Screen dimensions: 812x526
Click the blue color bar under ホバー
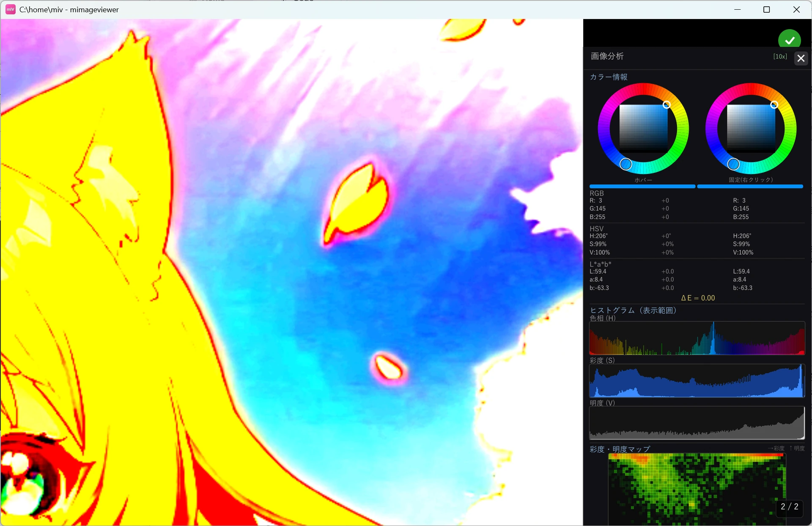click(642, 186)
